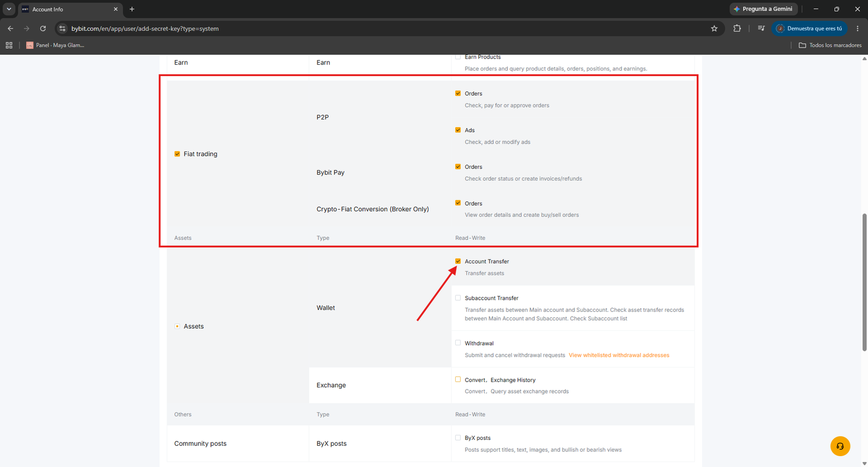Go back to the previous page
The width and height of the screenshot is (868, 467).
(x=10, y=29)
